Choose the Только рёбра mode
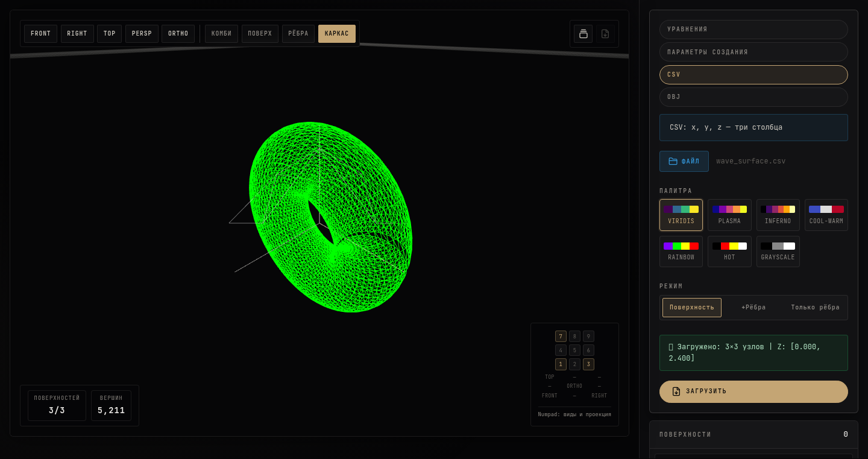868x459 pixels. tap(815, 308)
